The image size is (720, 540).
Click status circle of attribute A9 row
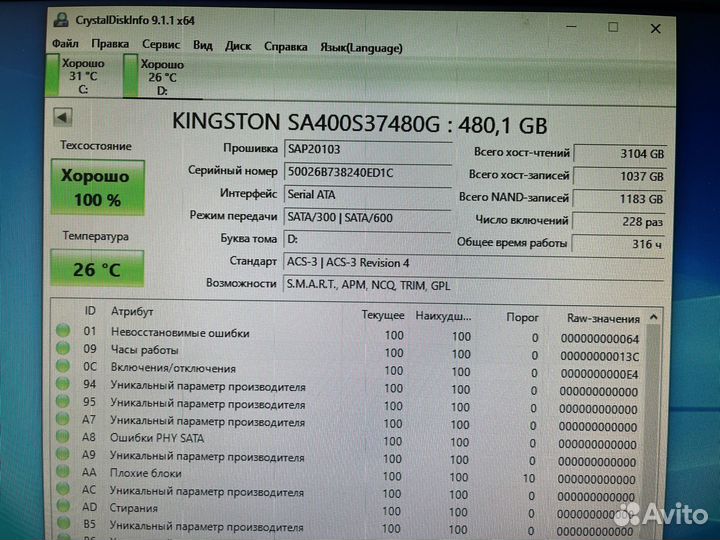pos(63,454)
